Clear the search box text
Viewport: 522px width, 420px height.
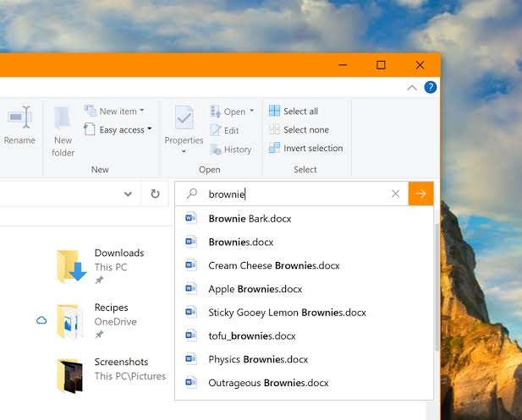[395, 194]
